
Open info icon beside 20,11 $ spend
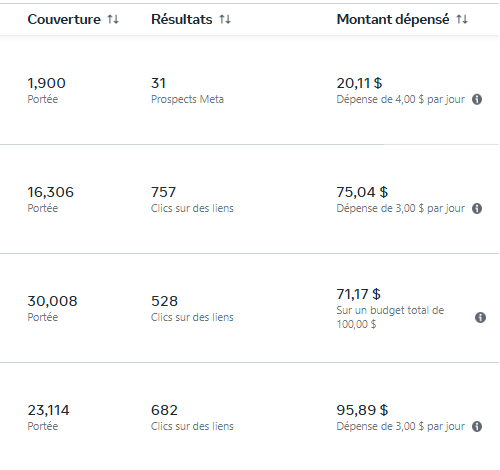pos(477,99)
